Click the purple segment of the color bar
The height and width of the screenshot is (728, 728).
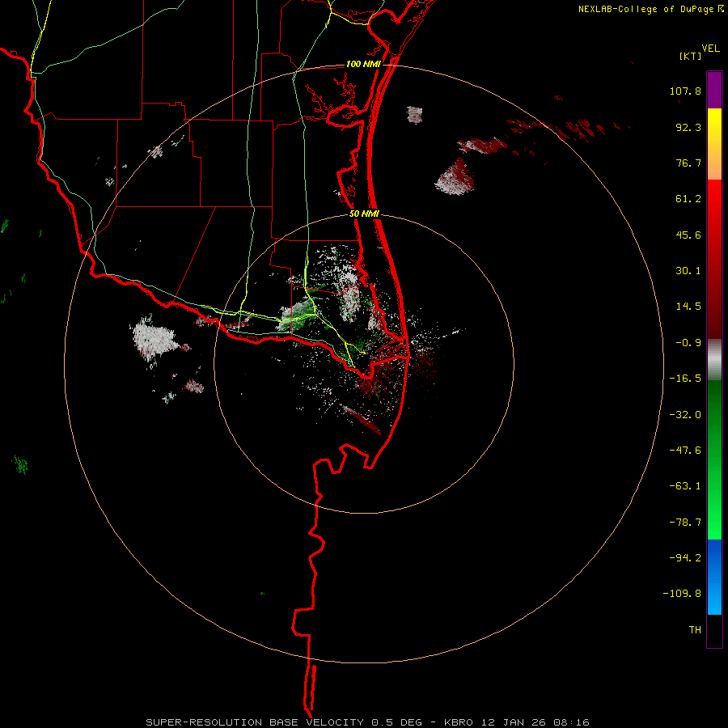click(x=714, y=90)
